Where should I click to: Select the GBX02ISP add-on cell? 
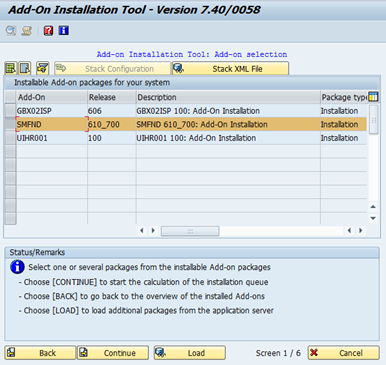[x=52, y=111]
